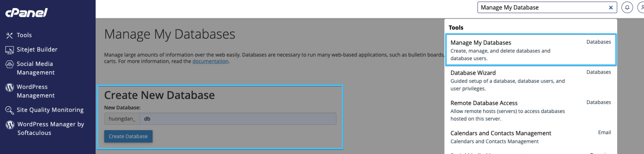Image resolution: width=644 pixels, height=154 pixels.
Task: Open the notifications bell icon
Action: coord(627,7)
